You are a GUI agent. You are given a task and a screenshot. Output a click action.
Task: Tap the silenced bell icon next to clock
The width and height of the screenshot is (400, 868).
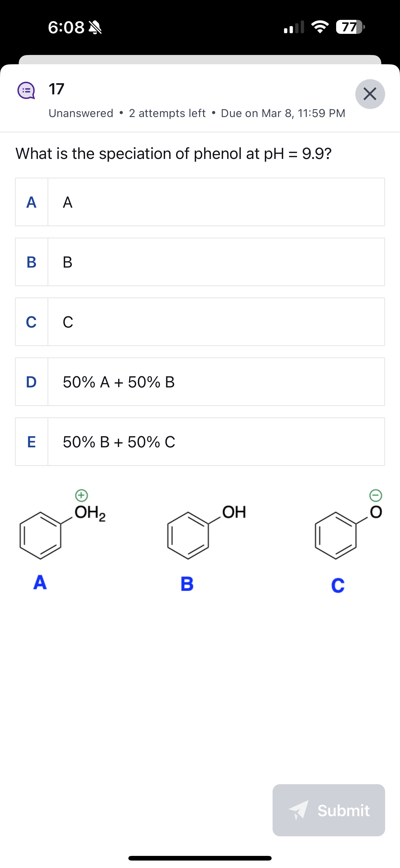click(x=95, y=28)
